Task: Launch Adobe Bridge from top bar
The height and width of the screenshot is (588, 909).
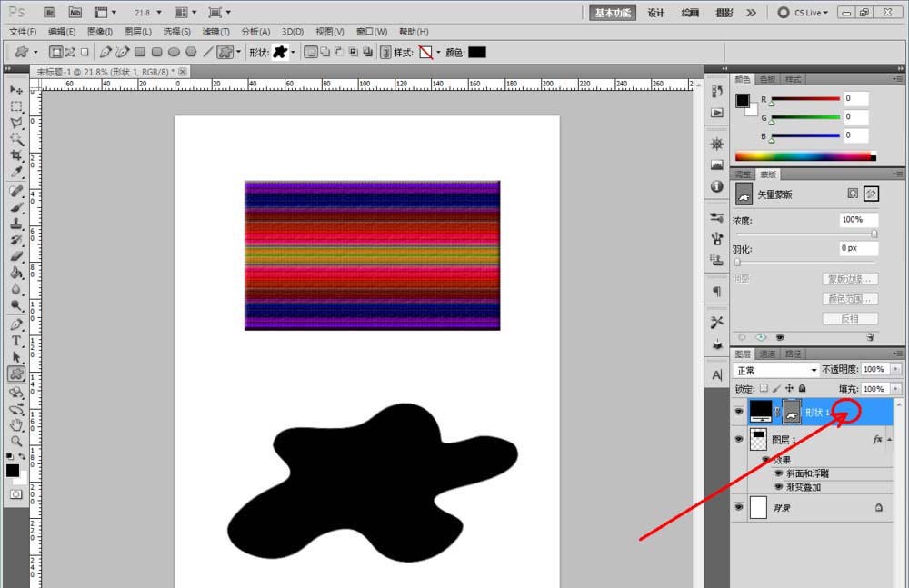Action: click(49, 12)
